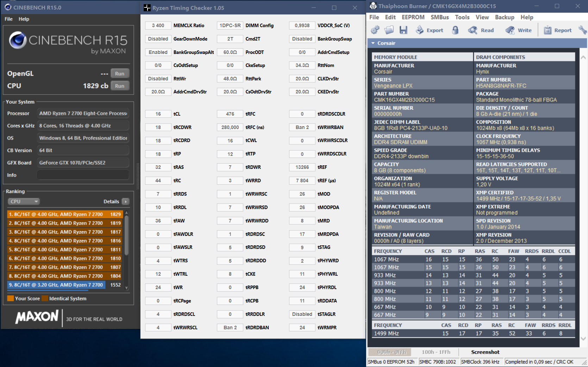Click the padlock icon in the Thaiphoon toolbar
This screenshot has height=367, width=588.
click(x=455, y=30)
